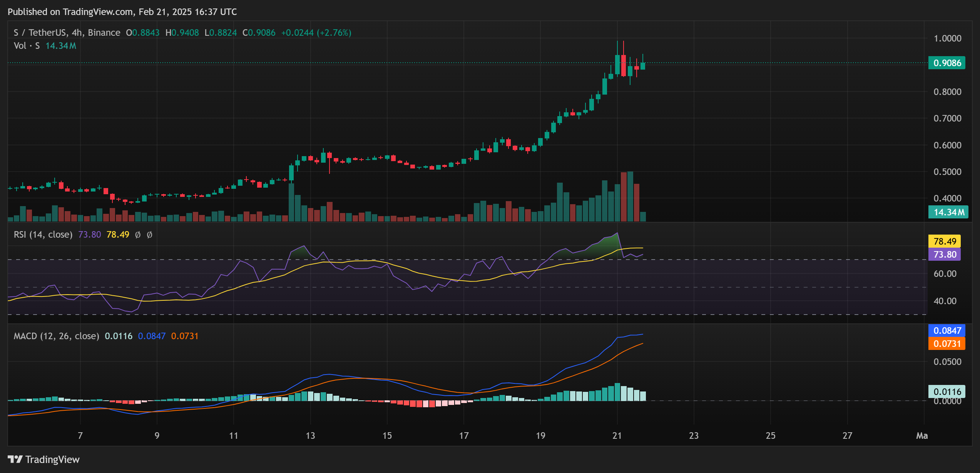The height and width of the screenshot is (473, 980).
Task: Click the green 0.9086 current price tag
Action: pyautogui.click(x=947, y=63)
